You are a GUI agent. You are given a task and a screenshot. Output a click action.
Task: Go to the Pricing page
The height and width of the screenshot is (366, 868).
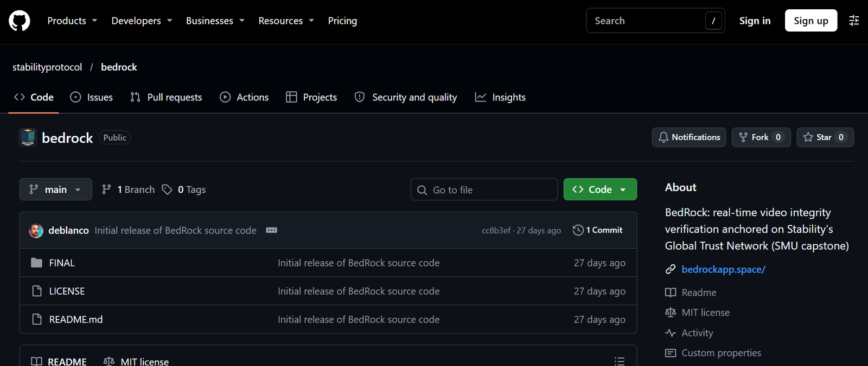[342, 21]
